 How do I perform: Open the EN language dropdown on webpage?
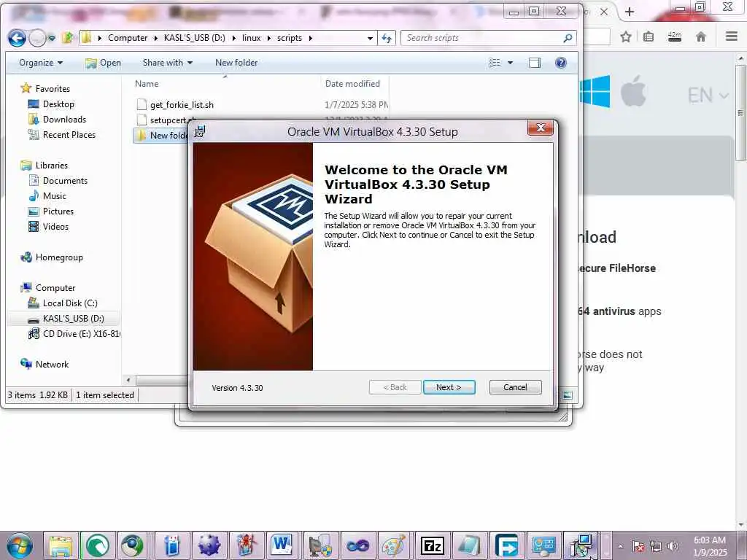[x=708, y=96]
